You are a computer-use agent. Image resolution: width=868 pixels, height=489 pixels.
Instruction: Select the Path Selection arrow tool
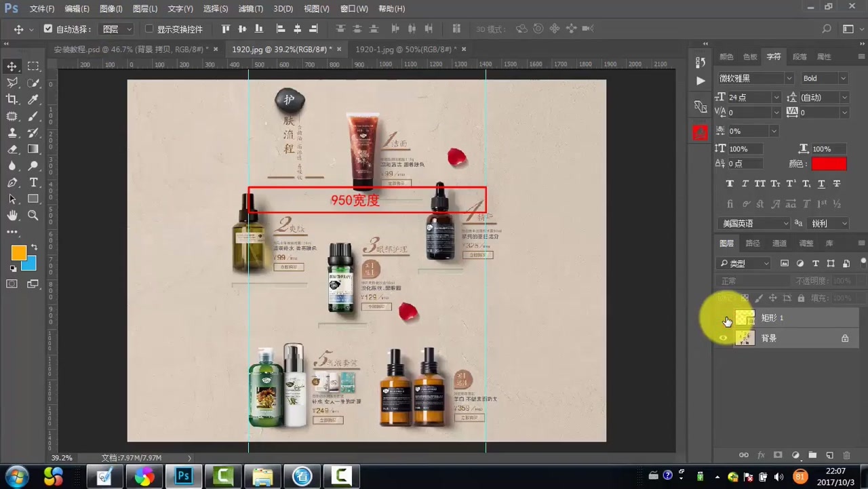[12, 199]
